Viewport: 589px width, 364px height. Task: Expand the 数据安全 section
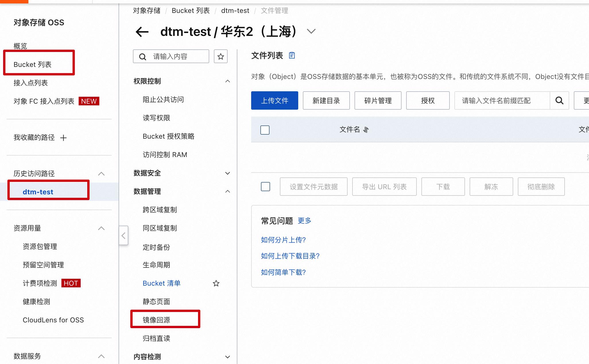click(x=227, y=173)
